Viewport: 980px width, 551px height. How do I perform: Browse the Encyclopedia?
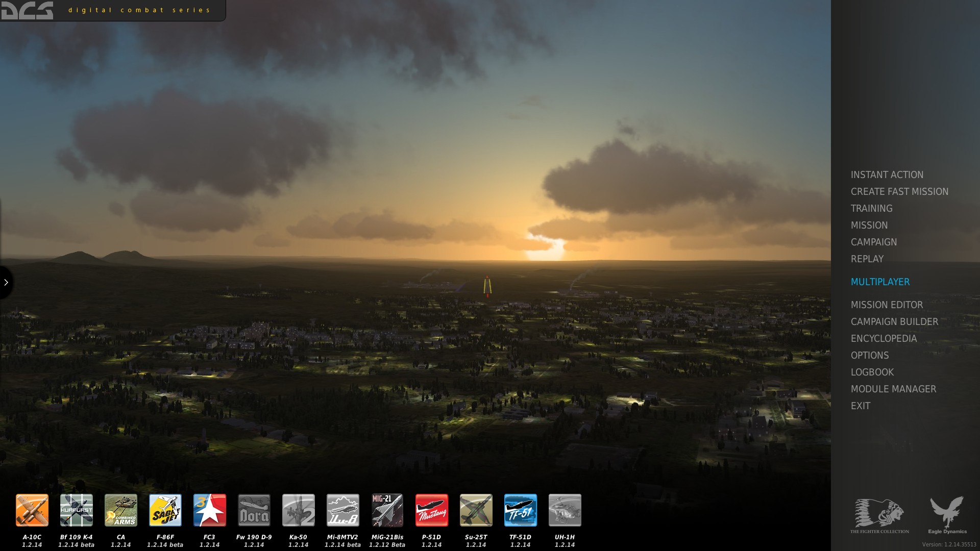(884, 339)
